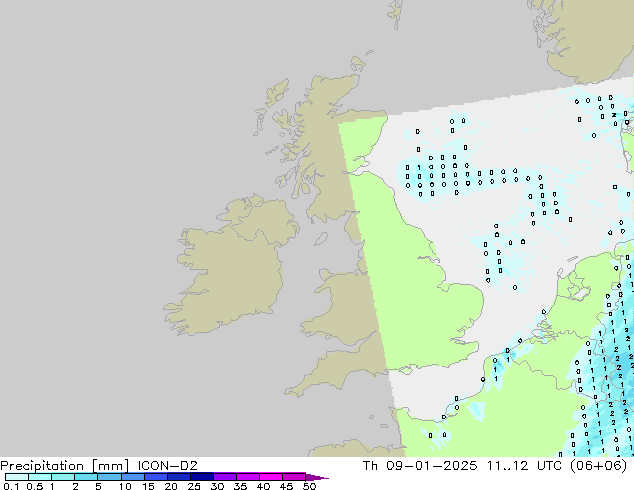The height and width of the screenshot is (490, 634).
Task: Click the 25–30 mm dark blue legend segment
Action: click(201, 477)
